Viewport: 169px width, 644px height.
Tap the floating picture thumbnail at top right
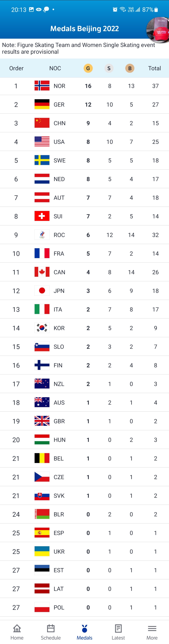tap(158, 30)
